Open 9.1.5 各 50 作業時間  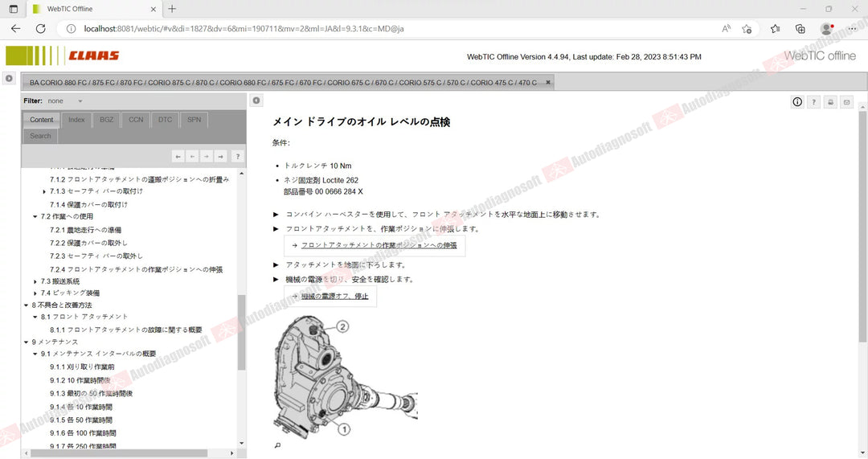(x=81, y=420)
